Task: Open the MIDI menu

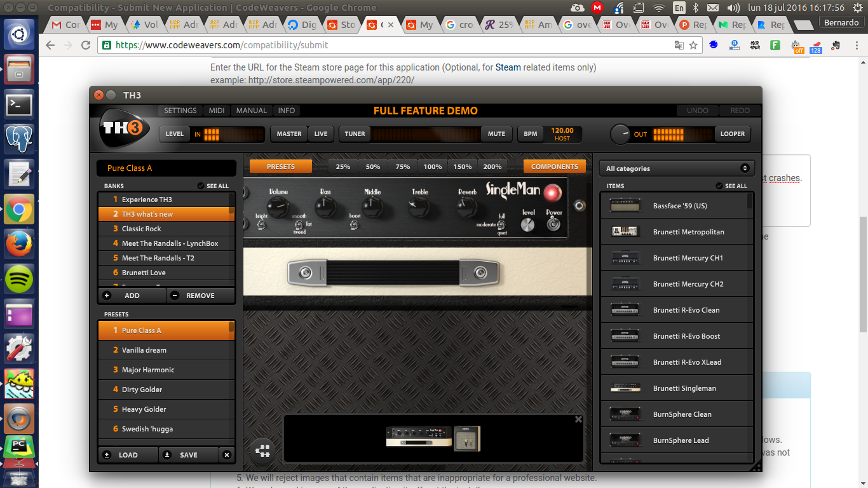Action: click(217, 111)
